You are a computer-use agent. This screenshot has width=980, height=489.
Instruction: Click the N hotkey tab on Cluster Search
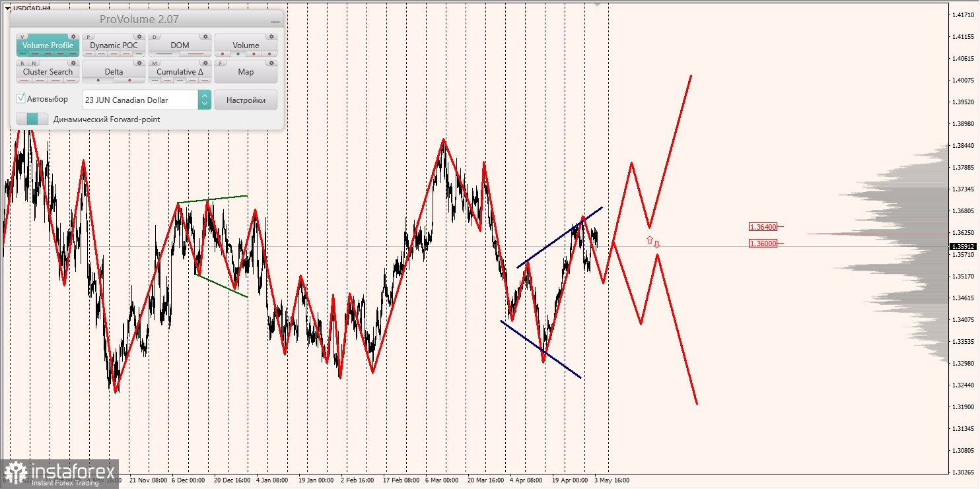pos(34,63)
